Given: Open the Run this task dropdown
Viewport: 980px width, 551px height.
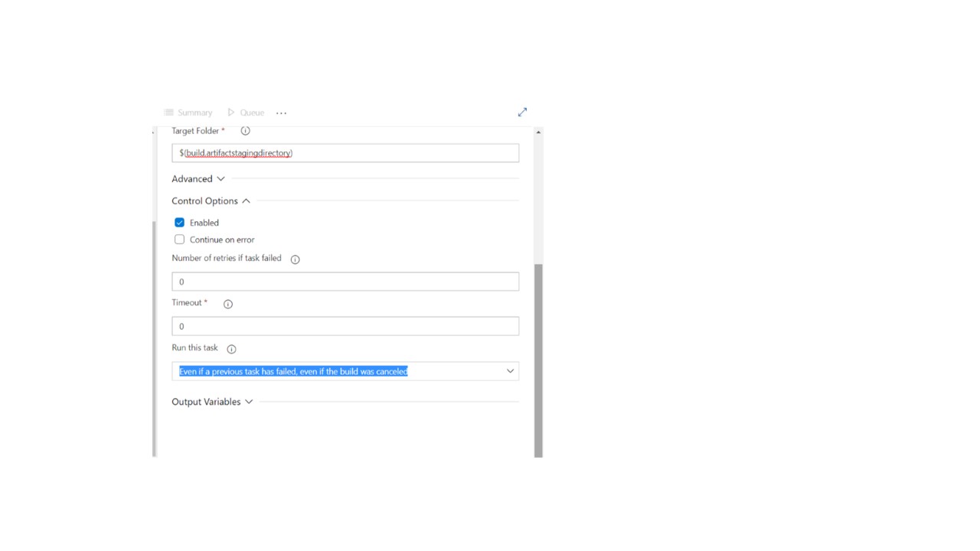Looking at the screenshot, I should (x=345, y=371).
